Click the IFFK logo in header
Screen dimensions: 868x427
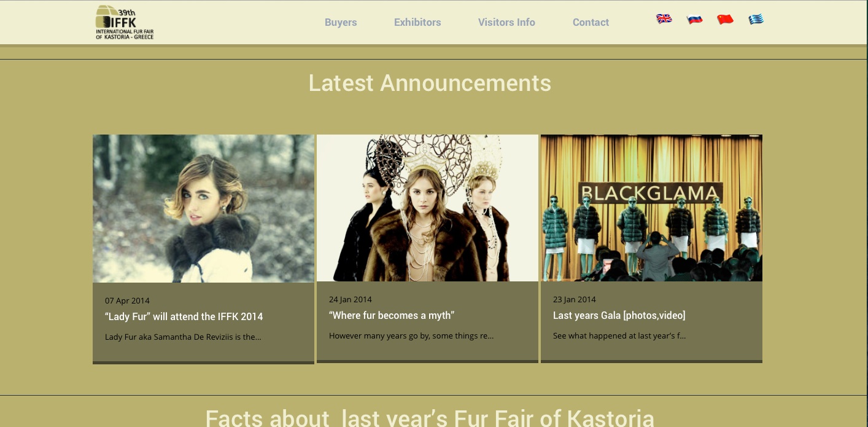(125, 23)
